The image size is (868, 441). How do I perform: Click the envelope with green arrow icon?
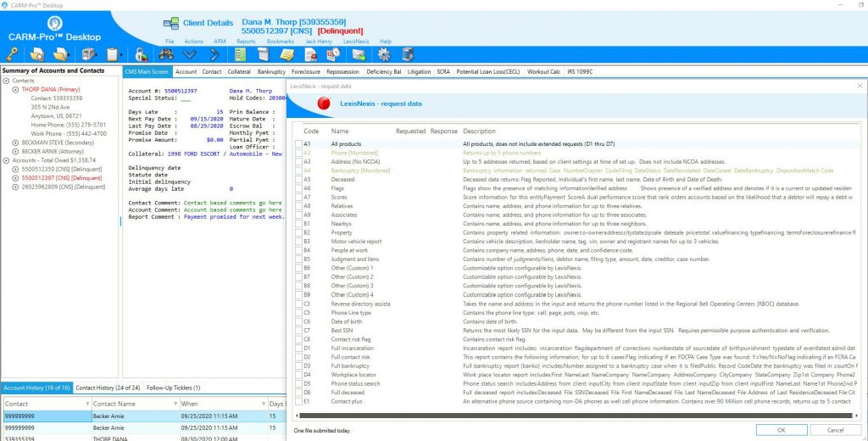click(359, 54)
